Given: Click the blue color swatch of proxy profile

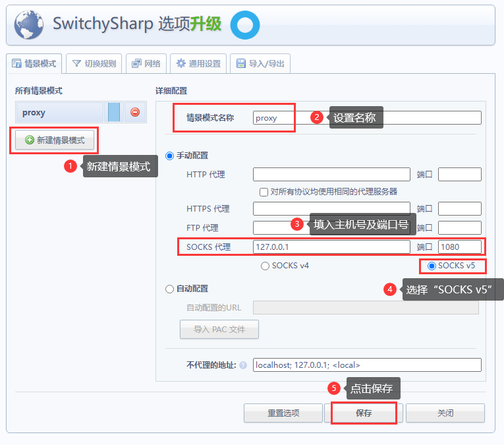Looking at the screenshot, I should tap(114, 112).
